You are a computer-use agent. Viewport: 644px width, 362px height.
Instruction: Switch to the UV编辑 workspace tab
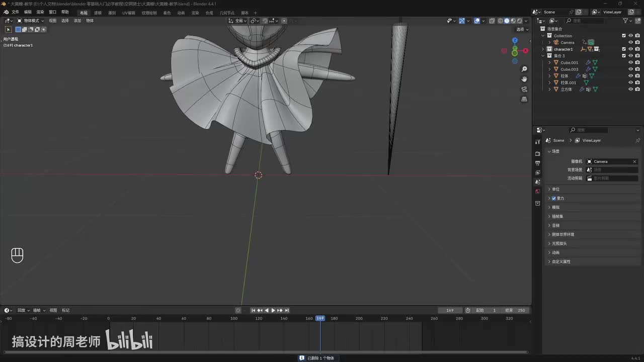click(x=129, y=13)
